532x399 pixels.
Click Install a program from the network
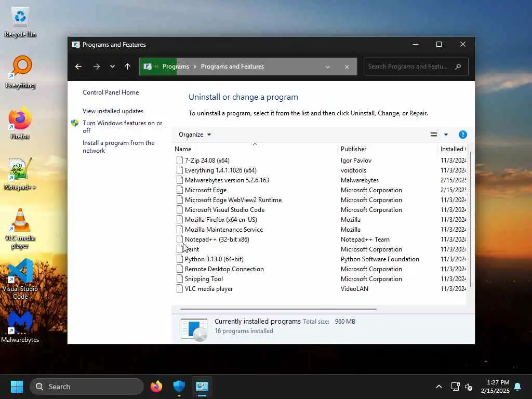118,147
